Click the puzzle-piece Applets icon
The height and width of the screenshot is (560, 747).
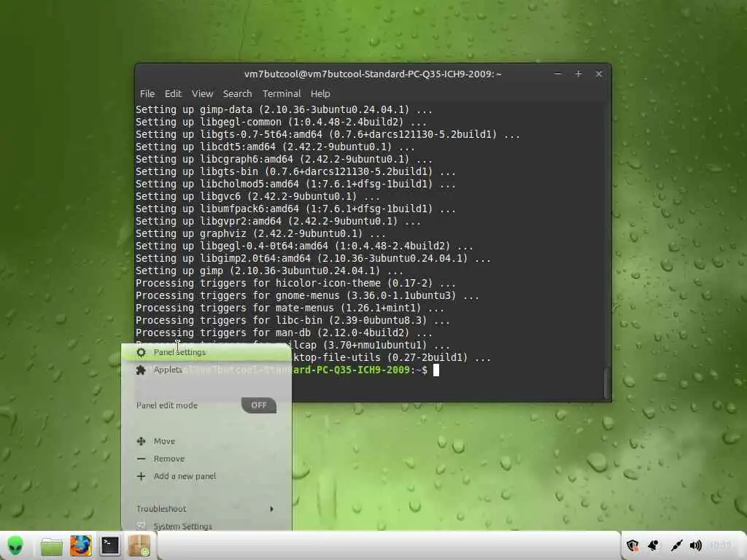141,370
